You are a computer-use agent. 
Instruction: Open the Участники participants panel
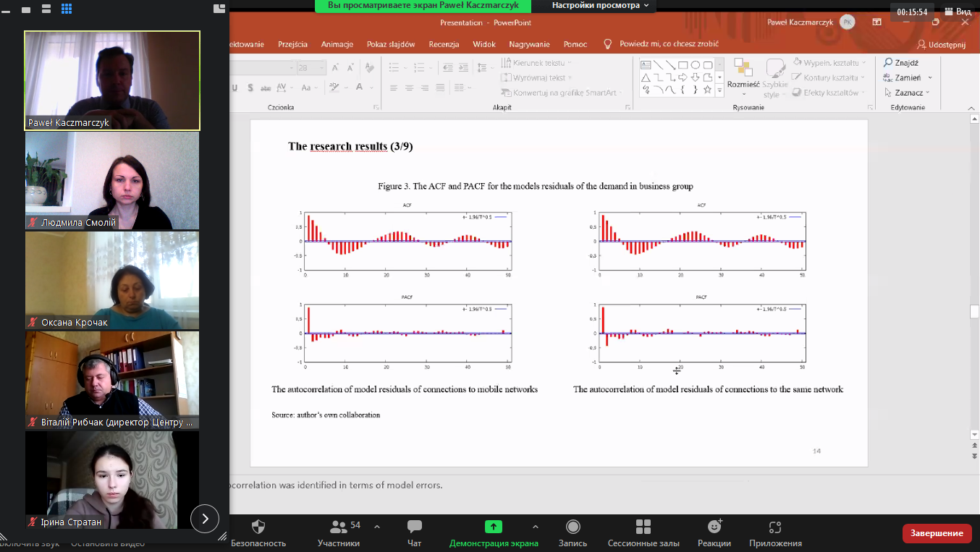coord(339,533)
